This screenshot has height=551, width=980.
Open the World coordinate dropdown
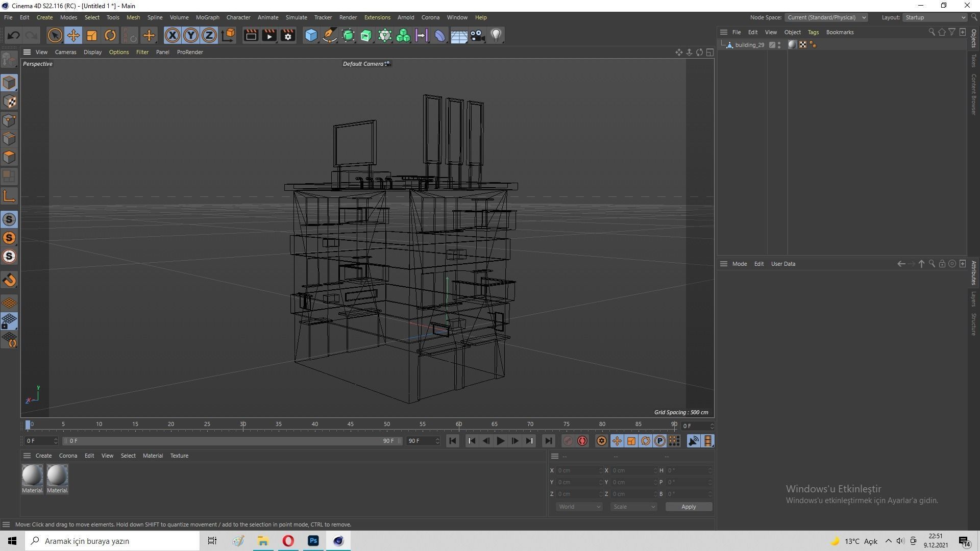[579, 507]
